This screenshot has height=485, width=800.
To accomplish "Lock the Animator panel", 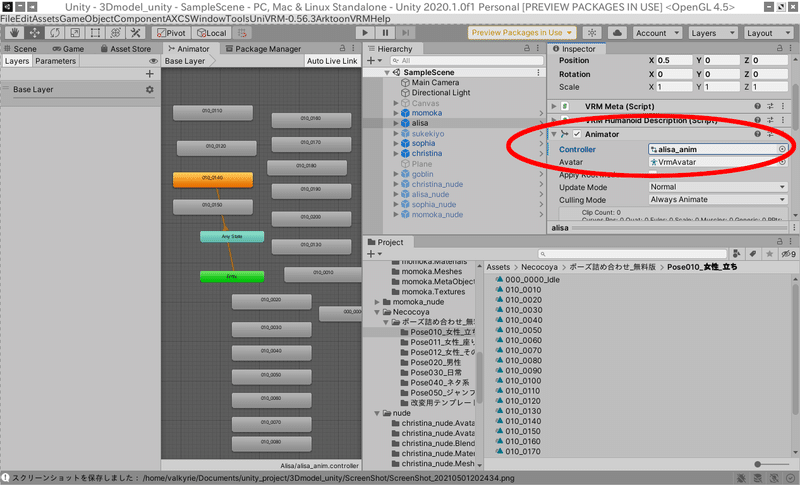I will [x=342, y=48].
